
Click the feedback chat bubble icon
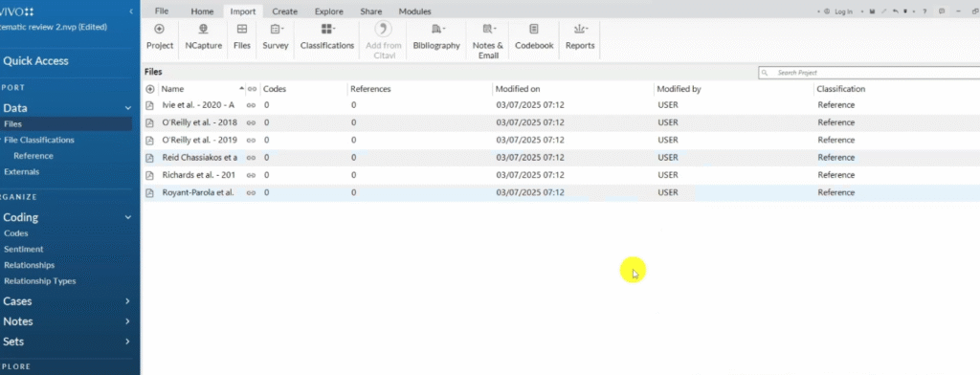942,11
